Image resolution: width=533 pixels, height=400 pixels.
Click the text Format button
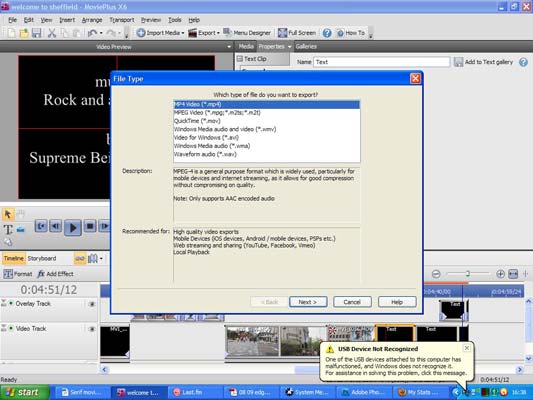coord(18,274)
